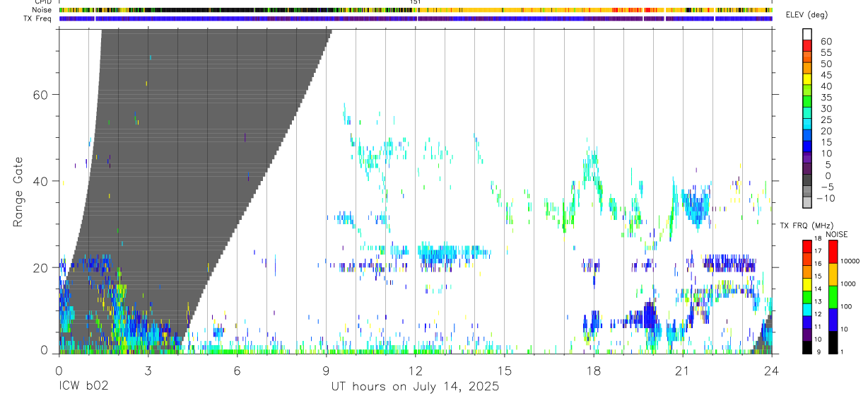The width and height of the screenshot is (868, 401).
Task: Select the Range Gate y-axis label
Action: click(x=18, y=191)
